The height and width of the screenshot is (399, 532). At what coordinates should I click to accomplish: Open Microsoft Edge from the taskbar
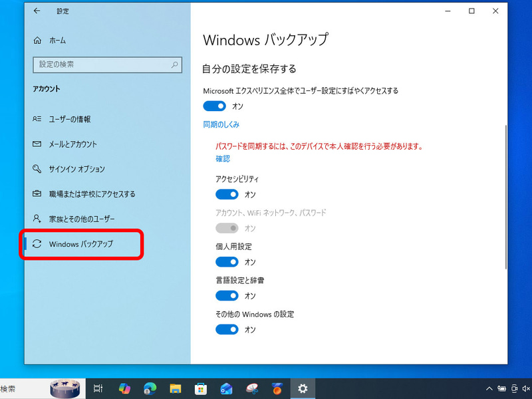point(150,388)
